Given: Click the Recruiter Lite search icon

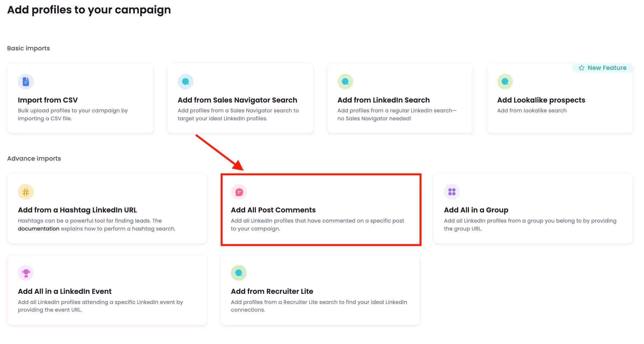Looking at the screenshot, I should tap(239, 273).
